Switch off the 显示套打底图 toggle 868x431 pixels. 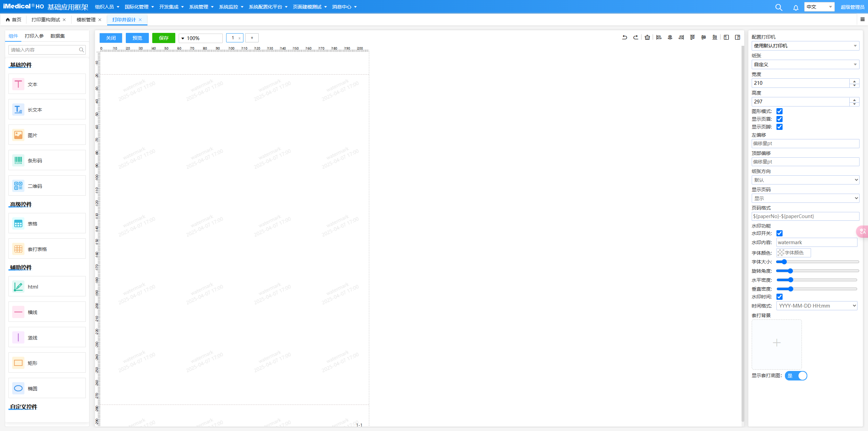pyautogui.click(x=796, y=376)
